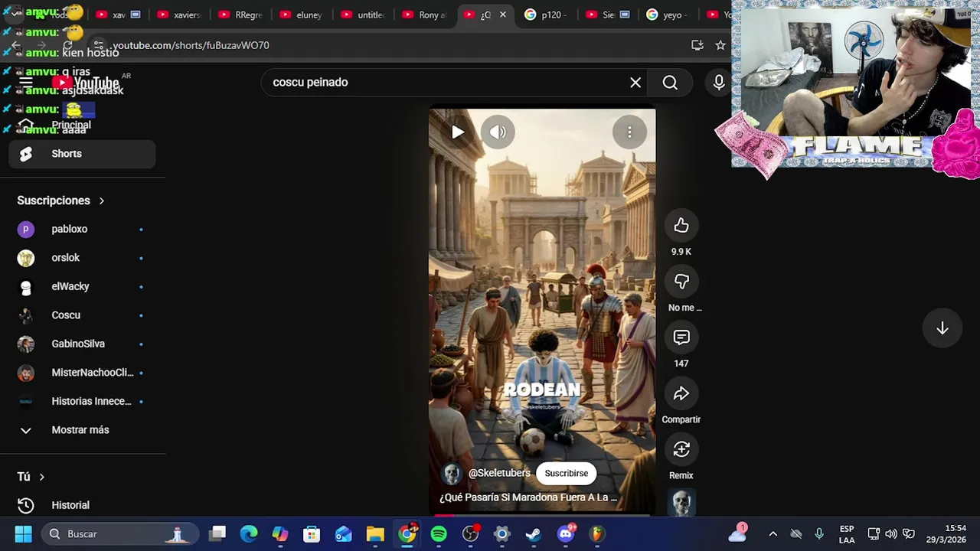Play the Shorts video
Screen dimensions: 980x551
tap(458, 132)
